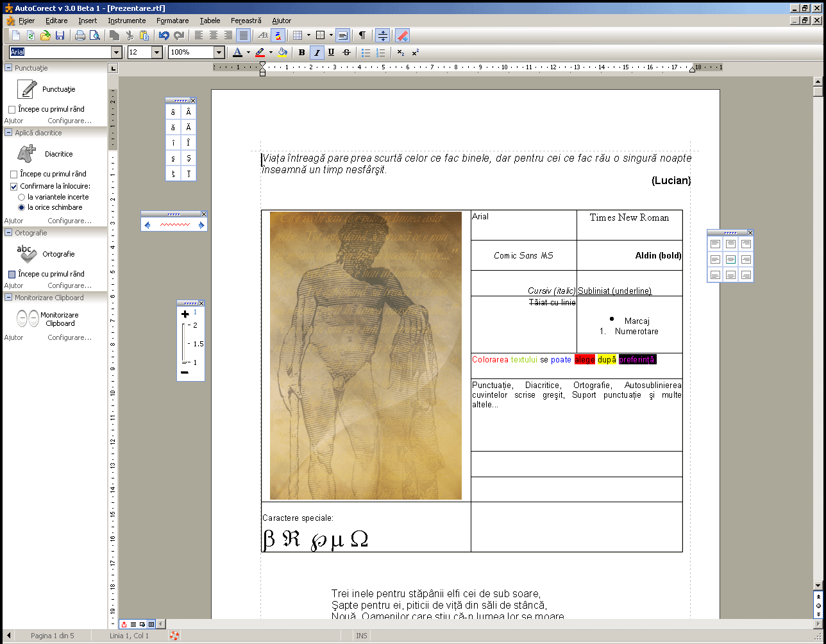Show paragraph marks with pilcrow icon
Screen dimensions: 826x644
362,36
